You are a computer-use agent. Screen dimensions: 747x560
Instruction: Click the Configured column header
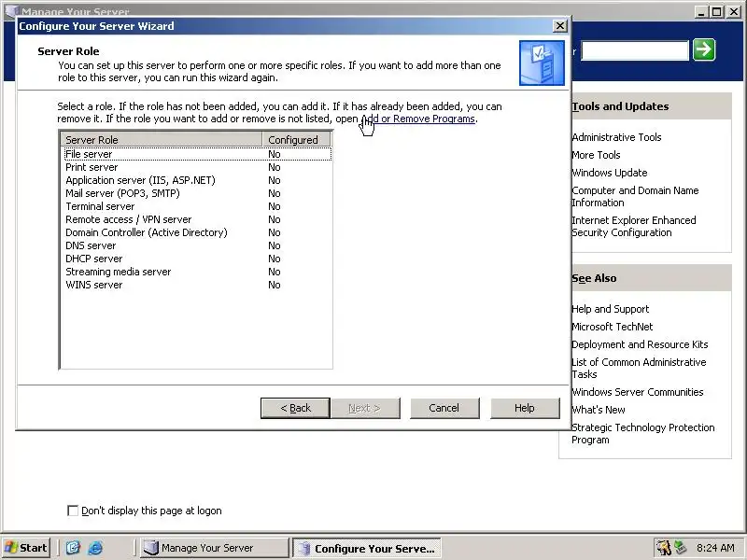pyautogui.click(x=297, y=139)
